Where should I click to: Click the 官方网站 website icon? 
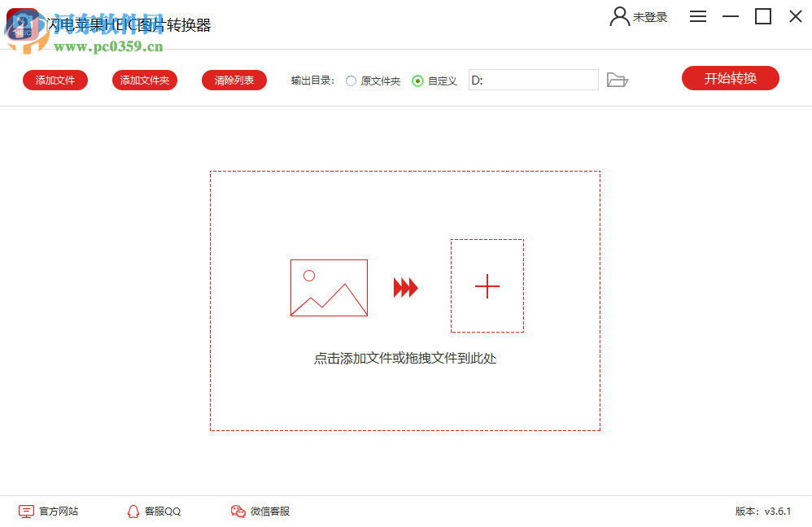27,511
